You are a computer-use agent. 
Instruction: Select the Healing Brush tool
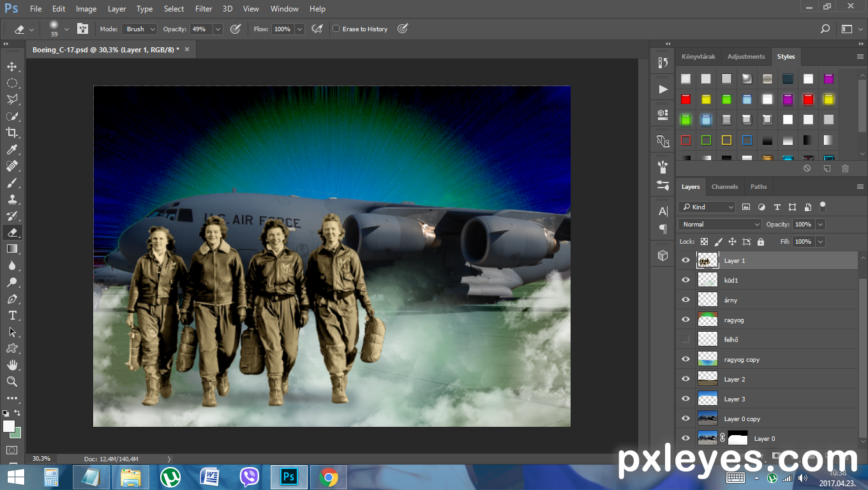click(x=12, y=166)
